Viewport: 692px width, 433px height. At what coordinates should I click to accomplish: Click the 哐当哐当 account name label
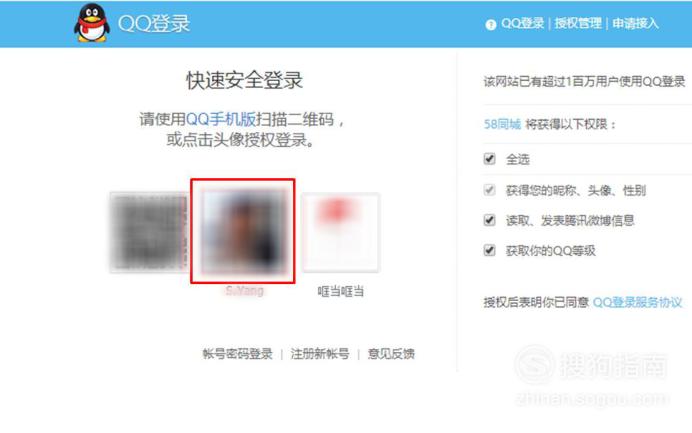point(341,291)
